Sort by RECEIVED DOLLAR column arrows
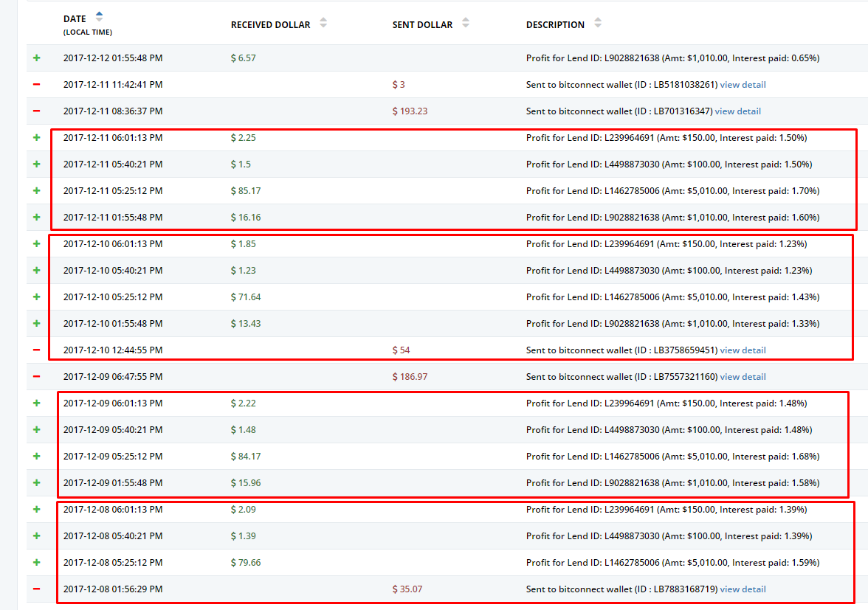The image size is (868, 610). pos(323,23)
